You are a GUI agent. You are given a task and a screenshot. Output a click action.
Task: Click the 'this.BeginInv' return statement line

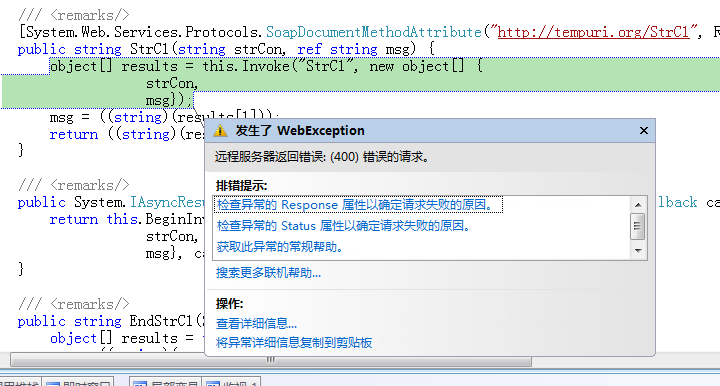[x=126, y=219]
